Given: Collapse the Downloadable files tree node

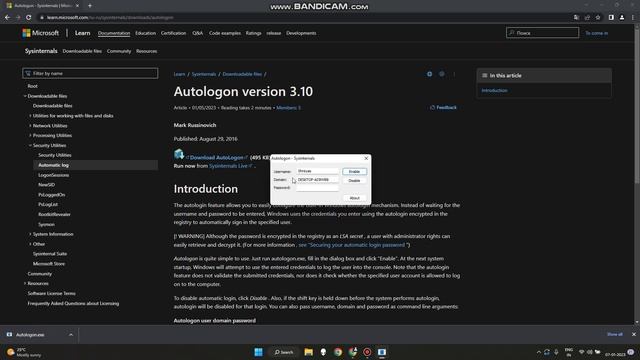Looking at the screenshot, I should tap(25, 96).
